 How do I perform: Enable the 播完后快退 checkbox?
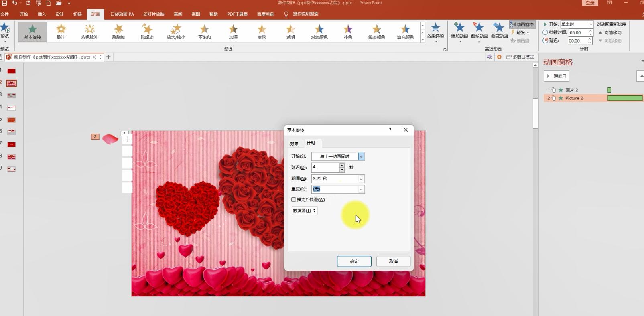coord(294,200)
